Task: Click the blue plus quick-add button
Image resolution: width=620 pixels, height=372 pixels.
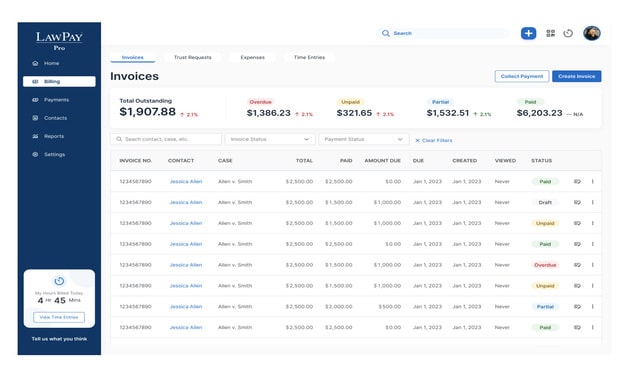Action: [528, 33]
